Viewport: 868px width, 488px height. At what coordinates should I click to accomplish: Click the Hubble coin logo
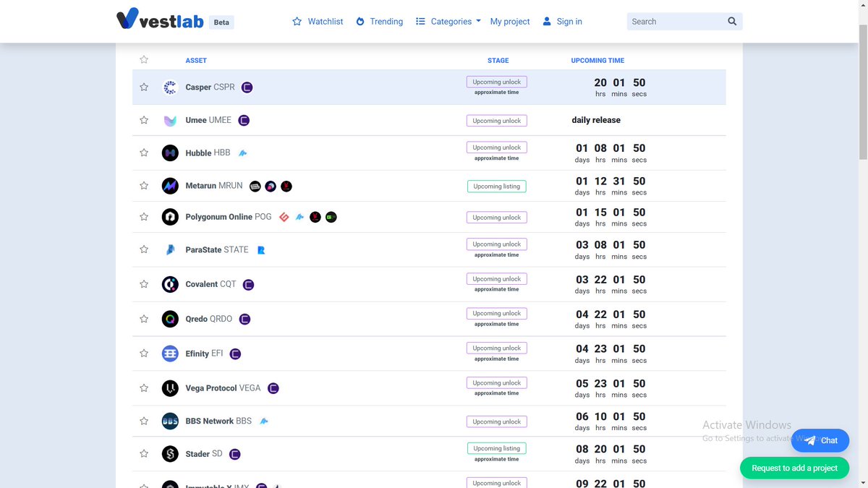[x=170, y=153]
